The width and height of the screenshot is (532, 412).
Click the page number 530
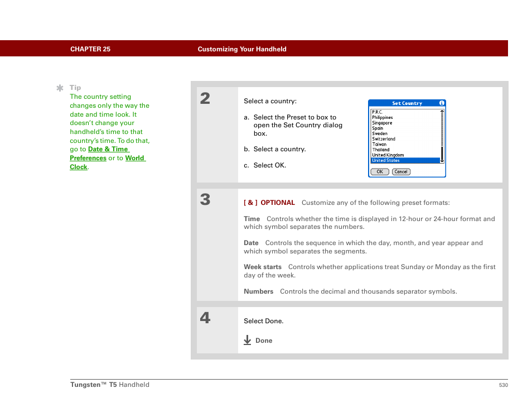tap(503, 385)
